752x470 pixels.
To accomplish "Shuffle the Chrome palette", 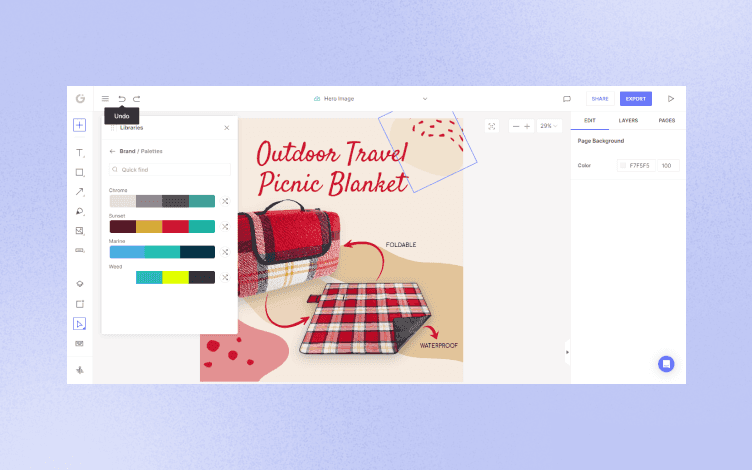I will [225, 201].
